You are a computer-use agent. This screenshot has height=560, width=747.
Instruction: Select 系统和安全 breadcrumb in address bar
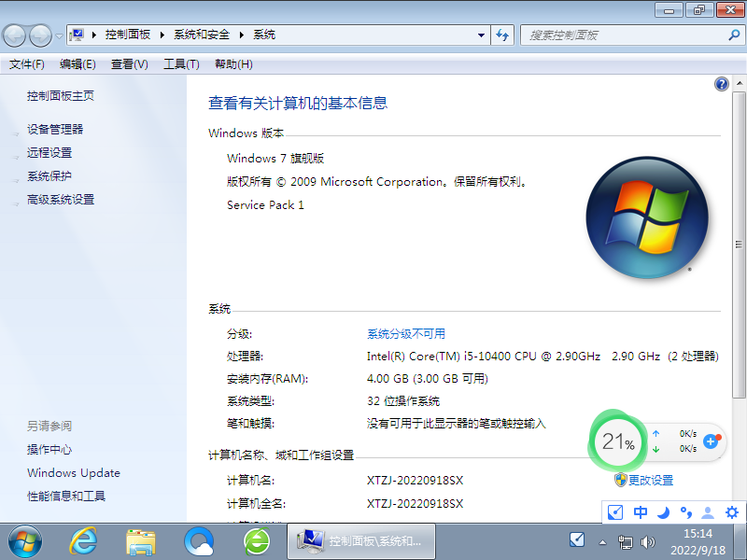(x=202, y=35)
